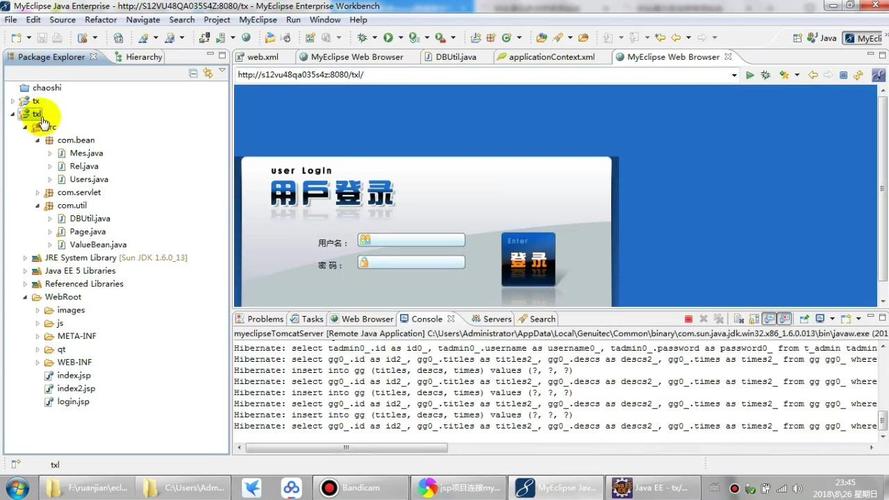Click the browser URL address field
Image resolution: width=889 pixels, height=500 pixels.
482,75
